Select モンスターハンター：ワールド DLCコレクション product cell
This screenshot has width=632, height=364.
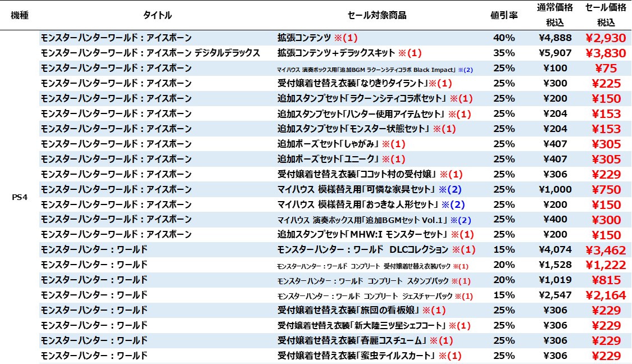click(x=376, y=249)
